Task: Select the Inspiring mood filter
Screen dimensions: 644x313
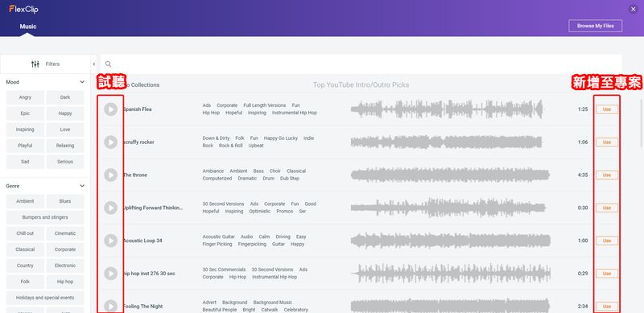Action: pos(25,130)
